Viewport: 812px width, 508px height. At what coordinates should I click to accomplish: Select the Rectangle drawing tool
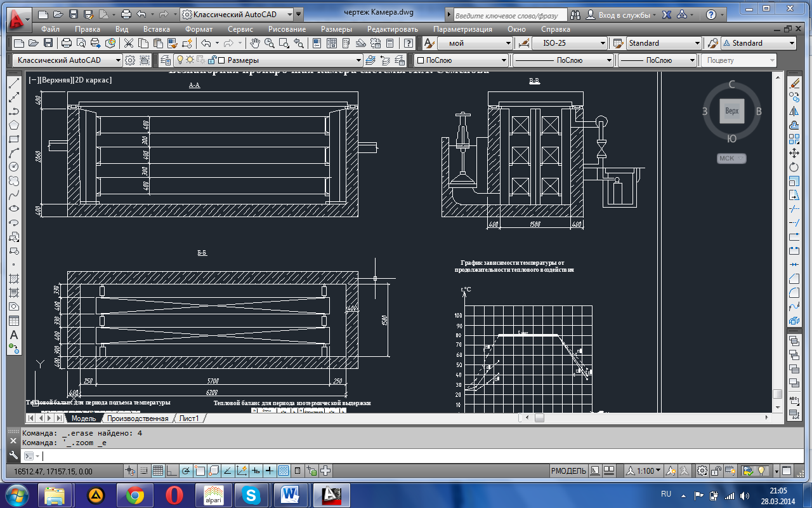pyautogui.click(x=14, y=140)
